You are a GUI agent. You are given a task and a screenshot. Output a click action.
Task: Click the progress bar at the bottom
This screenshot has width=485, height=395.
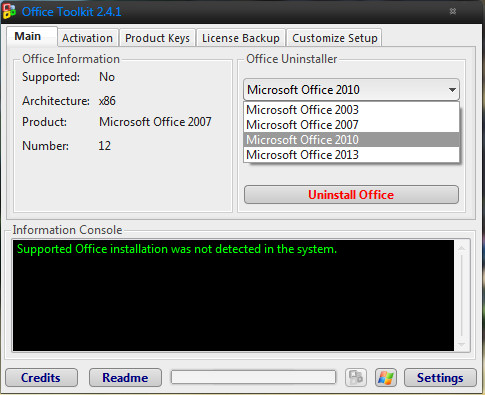[x=253, y=377]
